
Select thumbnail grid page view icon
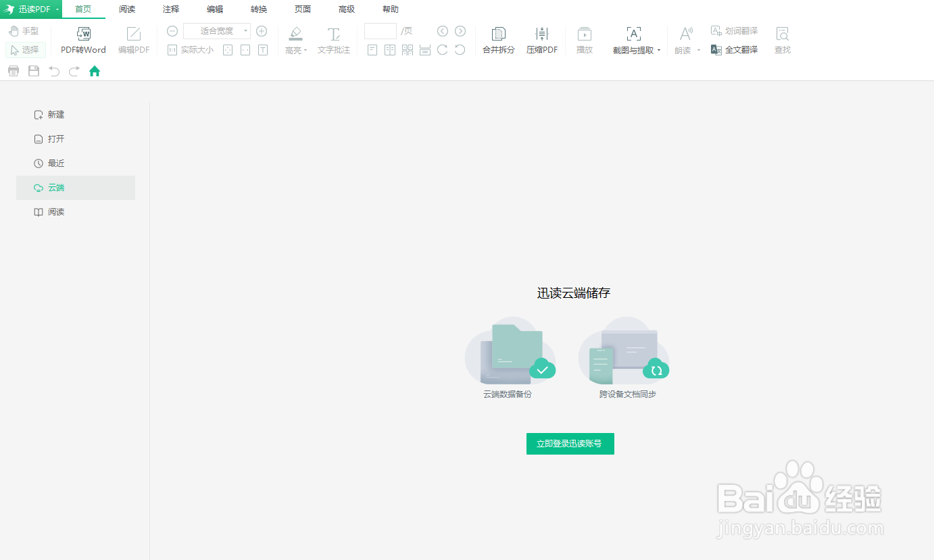pos(408,50)
